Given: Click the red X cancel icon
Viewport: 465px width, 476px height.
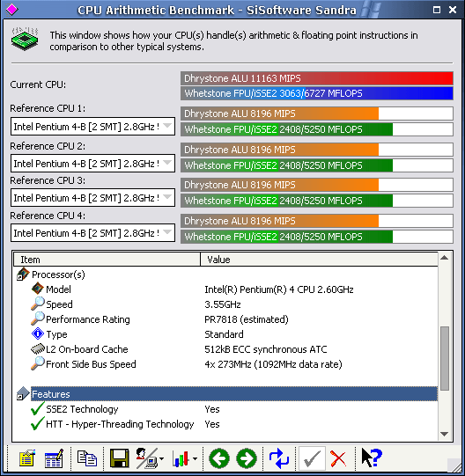Looking at the screenshot, I should click(x=338, y=458).
